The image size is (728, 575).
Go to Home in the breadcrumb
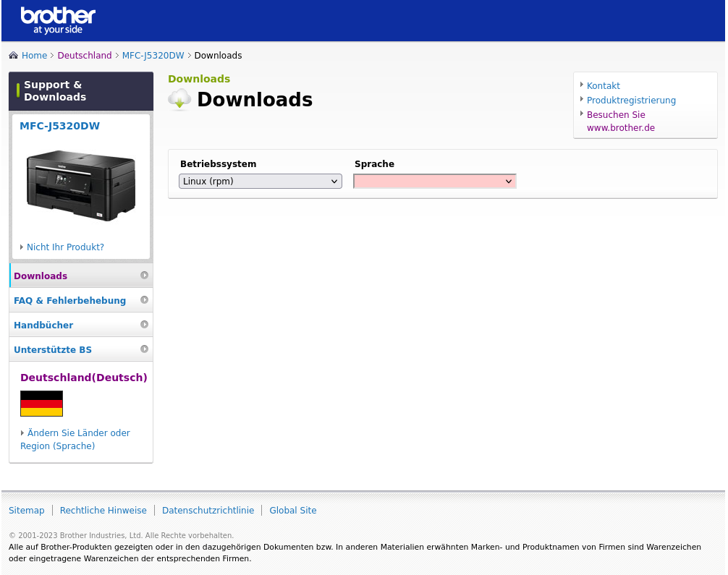34,55
